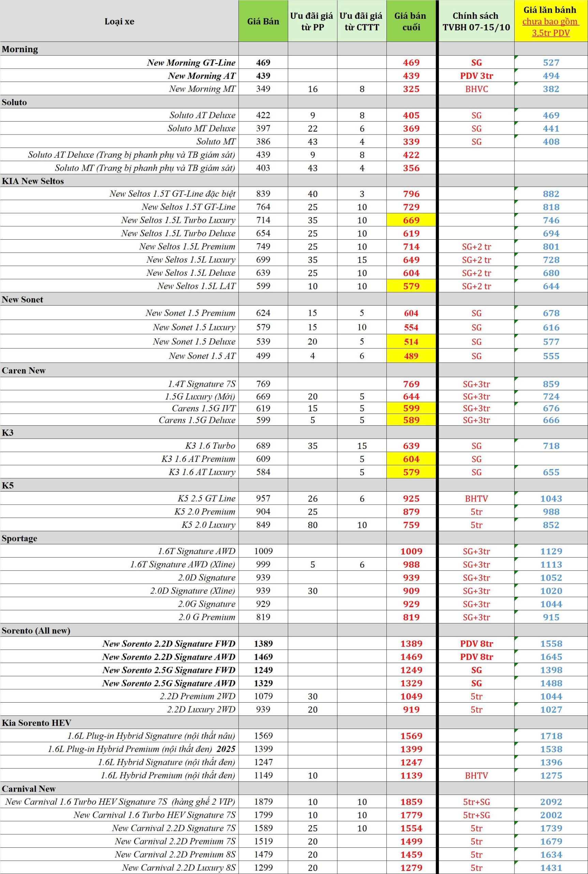Click underlined "chưa bao gồm 3,5tr PDV" text
Image resolution: width=588 pixels, height=874 pixels.
pos(550,27)
